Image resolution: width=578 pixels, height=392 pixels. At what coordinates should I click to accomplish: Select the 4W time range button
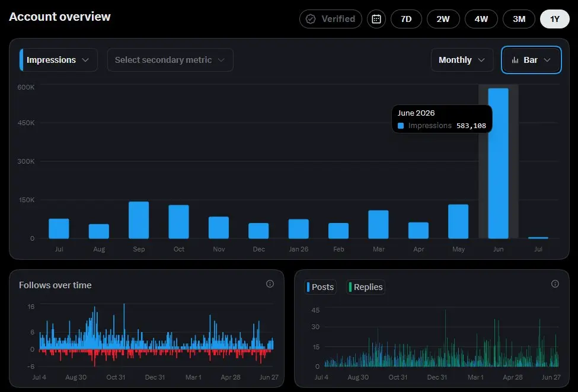click(x=481, y=19)
